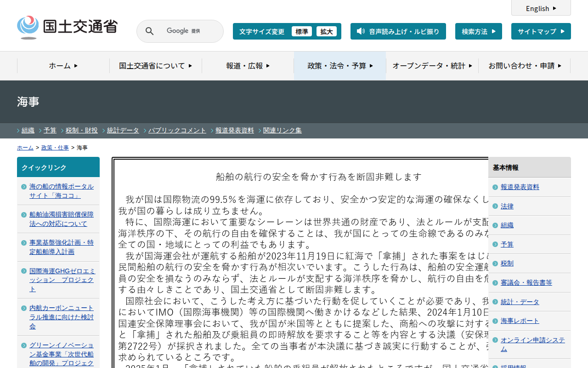Expand 国土交通省について menu
Image resolution: width=588 pixels, height=368 pixels.
[156, 66]
